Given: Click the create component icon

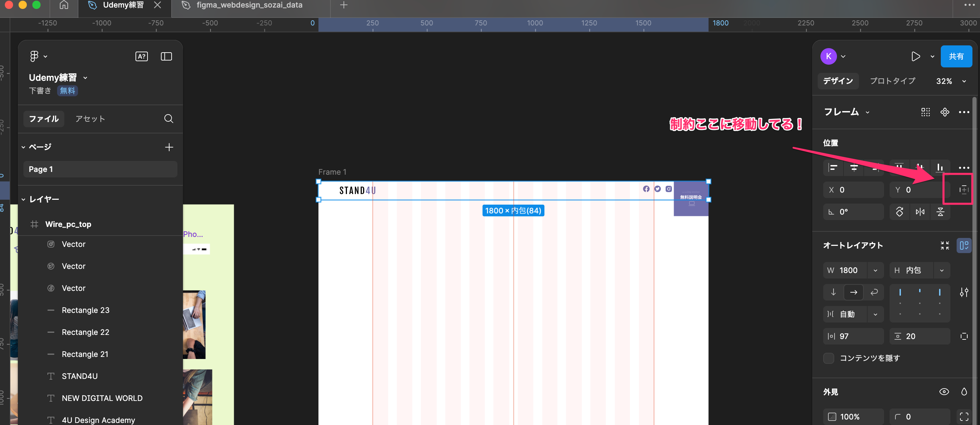Looking at the screenshot, I should [945, 112].
